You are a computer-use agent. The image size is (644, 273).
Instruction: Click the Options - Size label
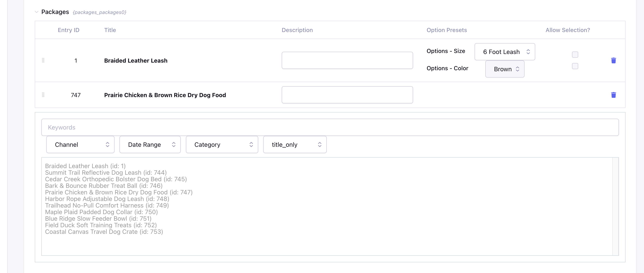tap(446, 51)
